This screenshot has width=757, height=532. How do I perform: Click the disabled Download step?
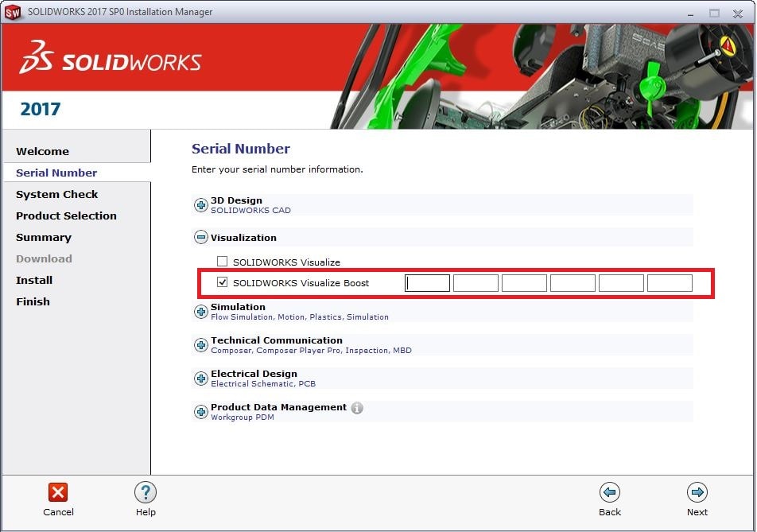[x=44, y=258]
